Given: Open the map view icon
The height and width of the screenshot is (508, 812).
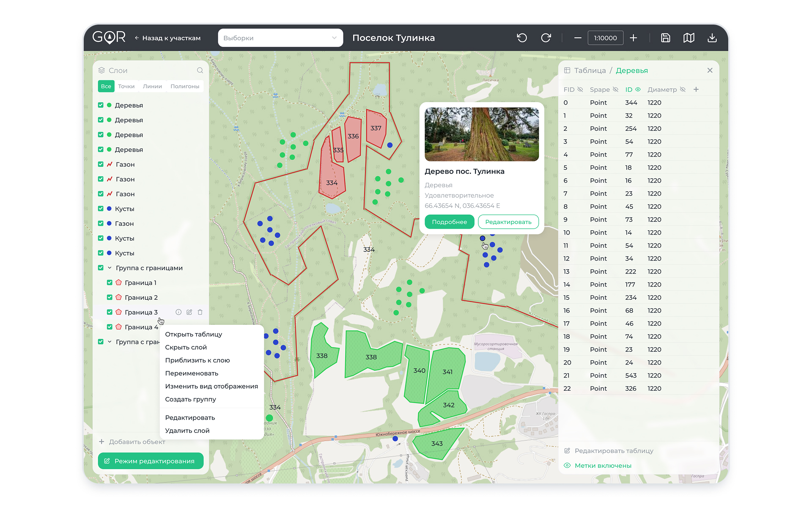Looking at the screenshot, I should click(689, 38).
